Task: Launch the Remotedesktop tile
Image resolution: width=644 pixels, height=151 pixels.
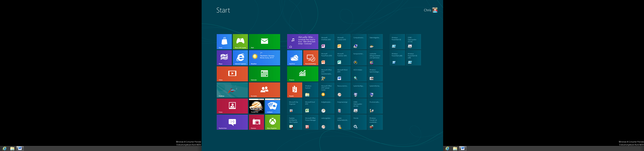Action: 311,58
